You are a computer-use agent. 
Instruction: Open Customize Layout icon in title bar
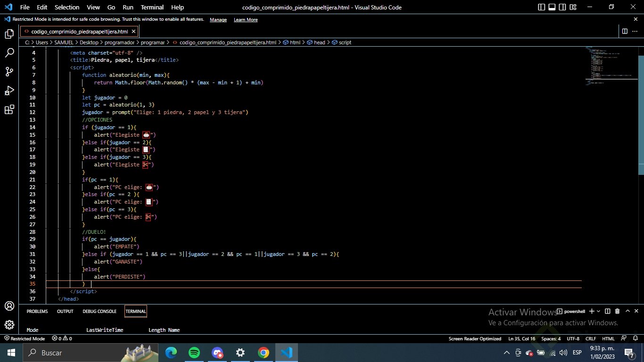point(574,7)
